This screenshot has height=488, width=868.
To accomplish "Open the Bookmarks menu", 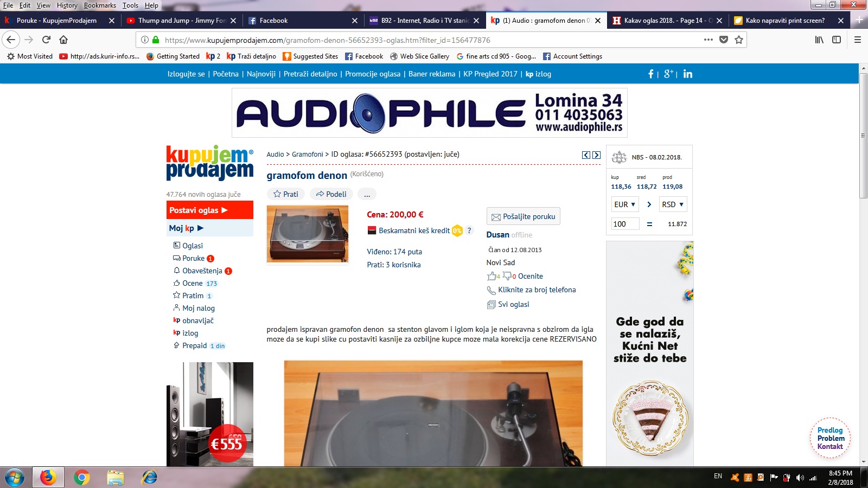I will pos(100,5).
